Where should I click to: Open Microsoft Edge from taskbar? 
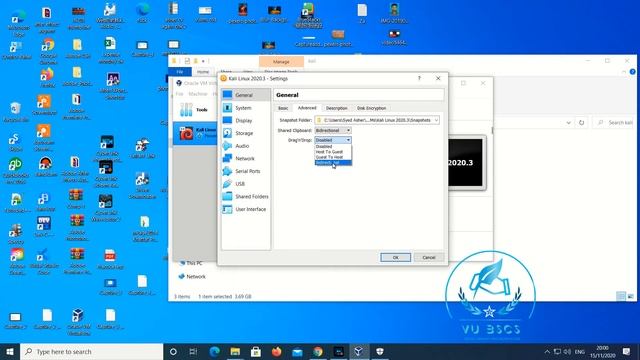[215, 351]
